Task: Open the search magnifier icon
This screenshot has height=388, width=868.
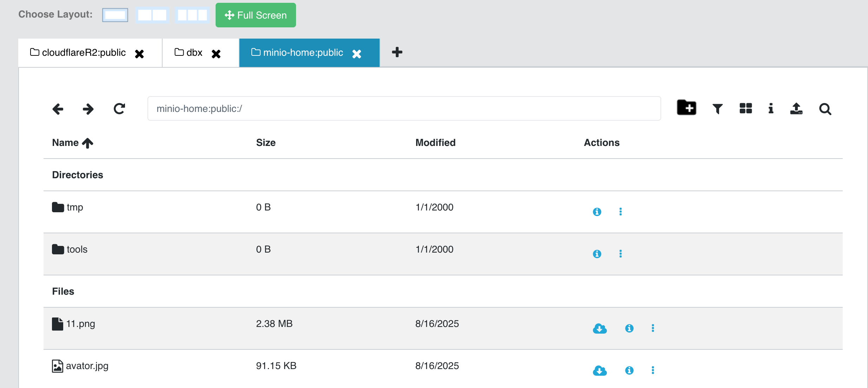Action: pos(825,109)
